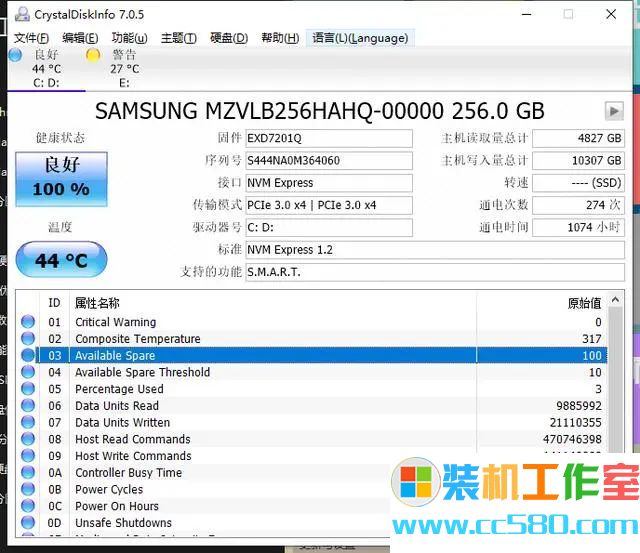Open the 功能(u) menu
Viewport: 640px width, 553px height.
[129, 38]
